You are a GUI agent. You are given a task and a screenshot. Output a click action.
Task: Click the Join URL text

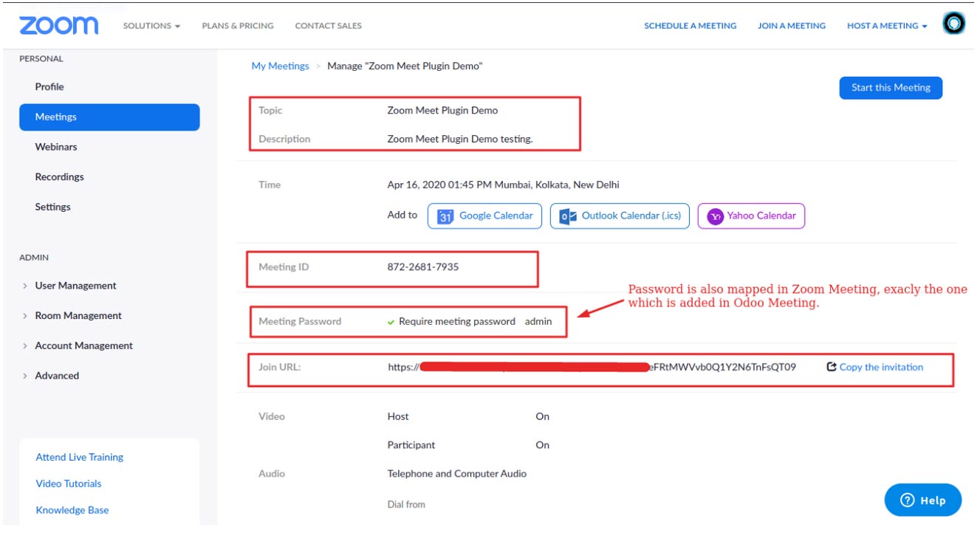tap(592, 367)
